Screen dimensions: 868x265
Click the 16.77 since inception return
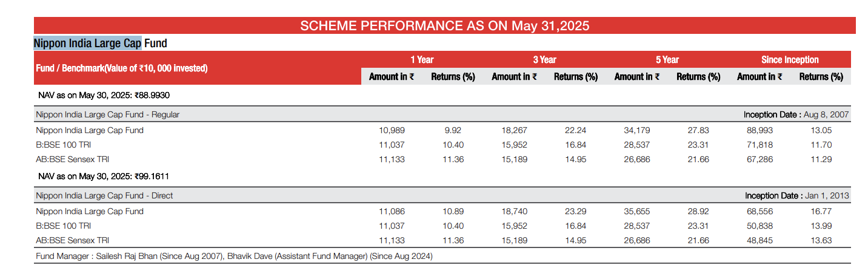[821, 211]
